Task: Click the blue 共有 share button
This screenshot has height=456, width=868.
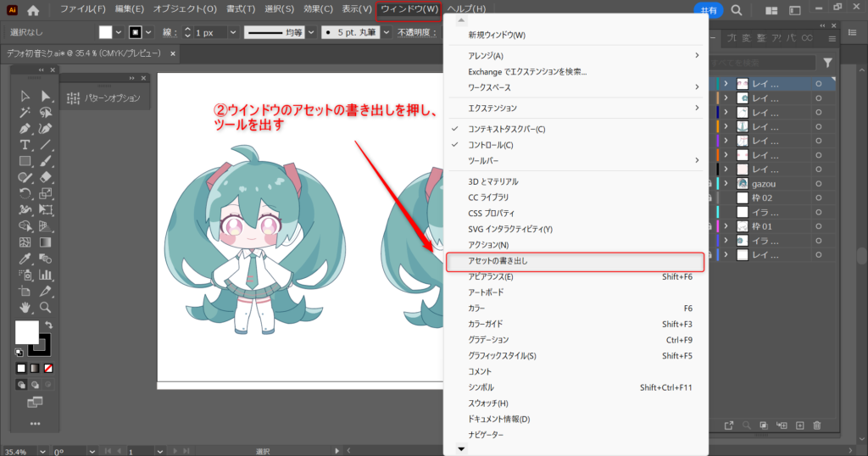Action: click(708, 9)
